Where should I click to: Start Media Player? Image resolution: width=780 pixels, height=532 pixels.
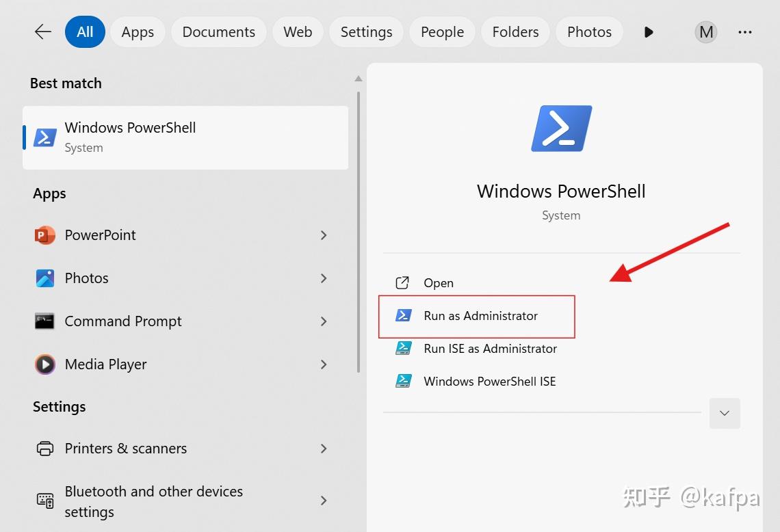click(105, 364)
